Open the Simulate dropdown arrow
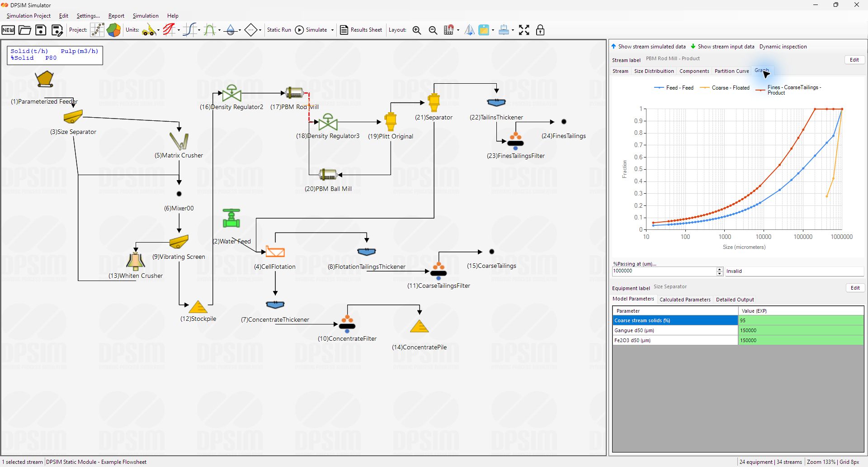868x467 pixels. (x=332, y=30)
